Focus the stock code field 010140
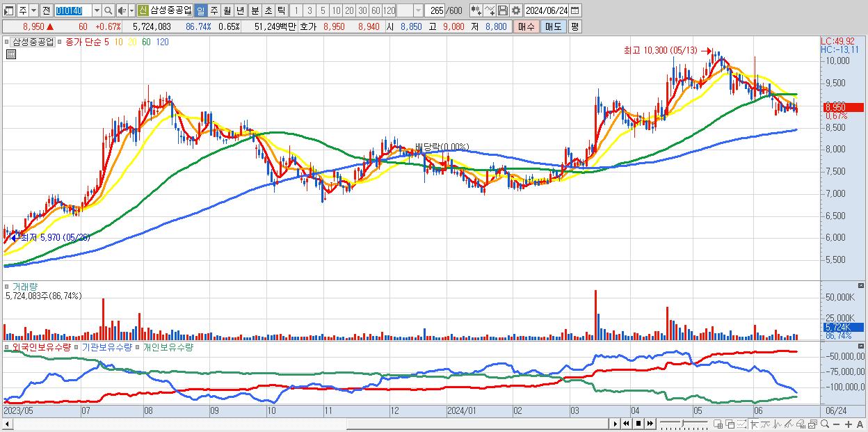Screen dimensions: 868x432 point(72,10)
